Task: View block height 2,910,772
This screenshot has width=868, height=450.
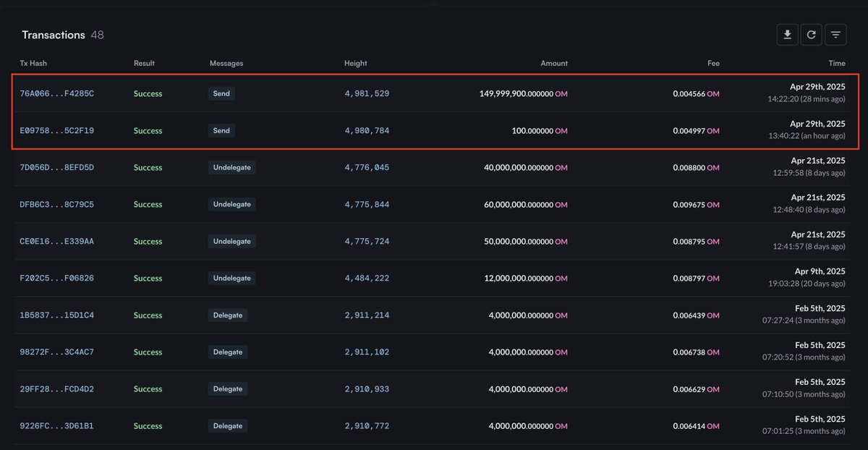Action: [367, 425]
